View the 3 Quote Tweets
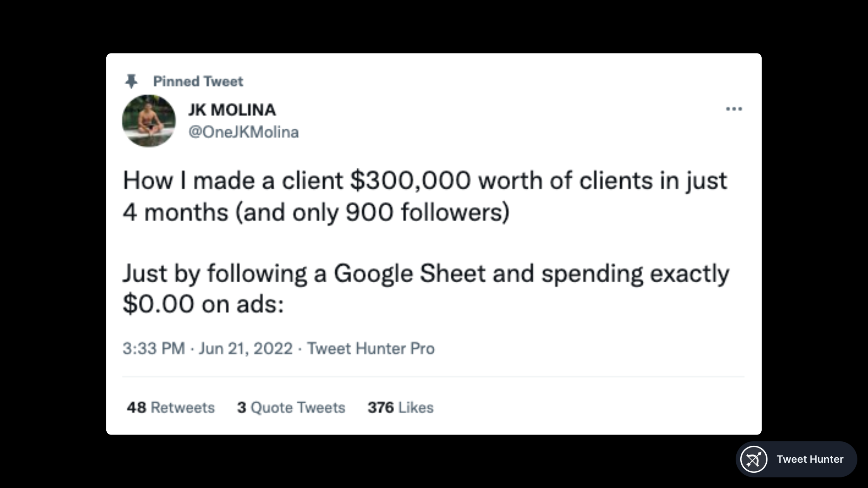The image size is (868, 488). click(291, 407)
